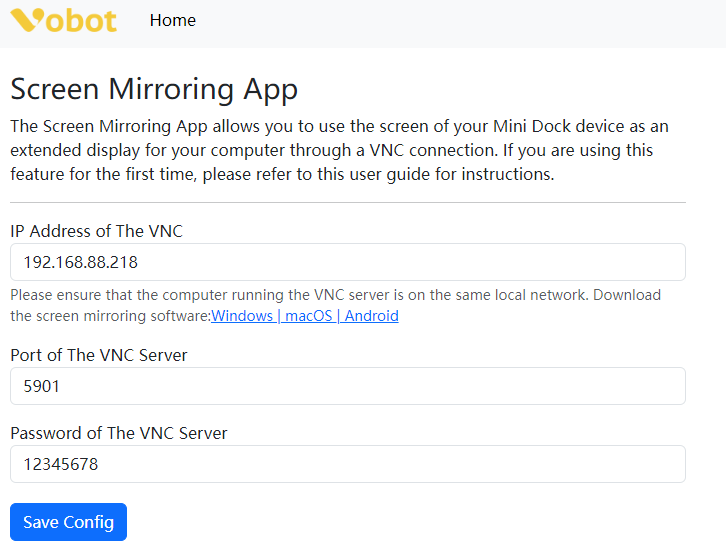Click the horizontal divider below the description
Screen dimensions: 726x553
coord(347,202)
